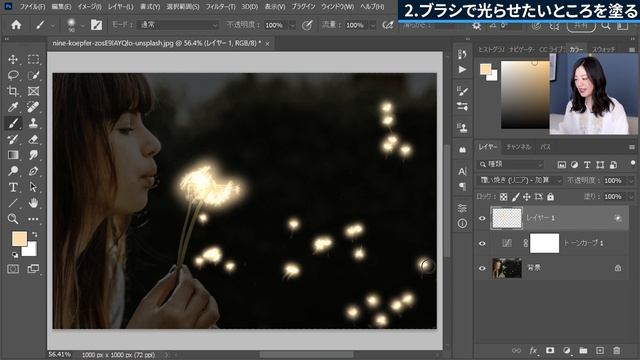This screenshot has width=640, height=360.
Task: Select the History Brush tool
Action: click(13, 139)
